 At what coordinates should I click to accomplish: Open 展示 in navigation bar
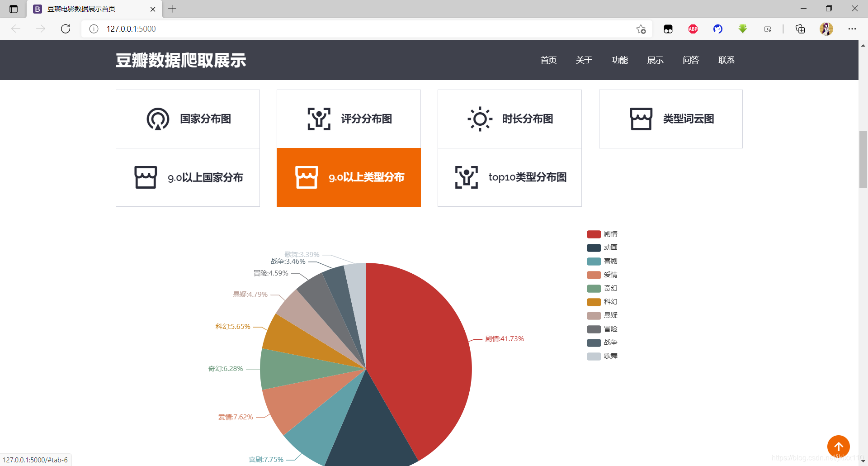click(x=655, y=60)
